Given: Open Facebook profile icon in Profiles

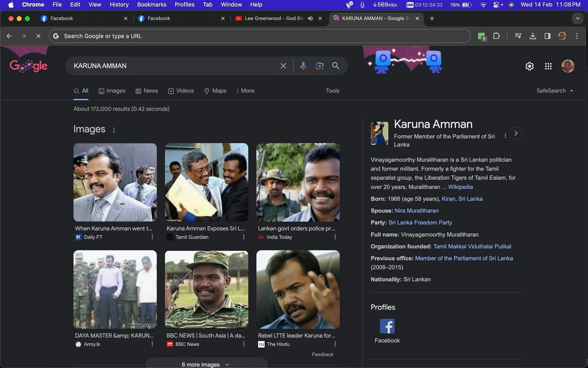Looking at the screenshot, I should coord(387,326).
